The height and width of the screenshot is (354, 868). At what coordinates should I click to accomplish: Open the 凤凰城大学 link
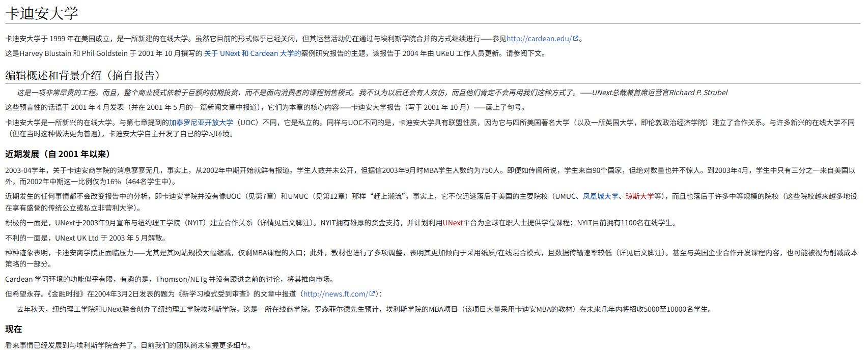point(601,196)
